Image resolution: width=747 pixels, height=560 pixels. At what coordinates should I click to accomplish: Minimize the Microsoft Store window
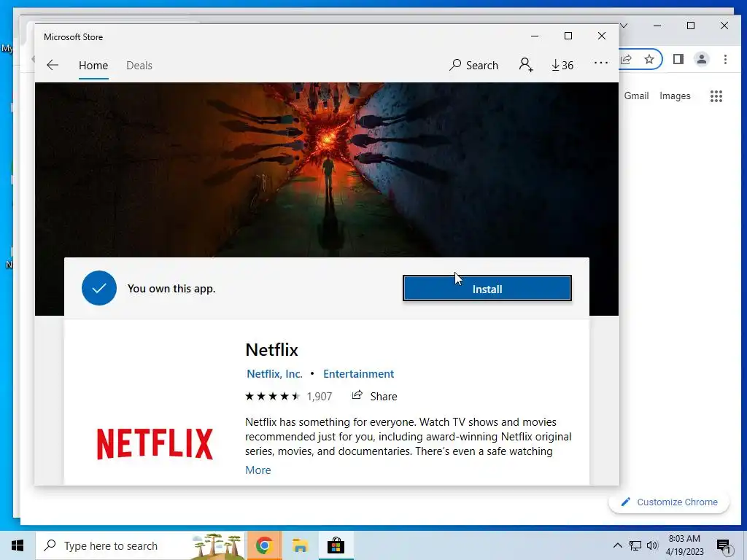(x=535, y=36)
